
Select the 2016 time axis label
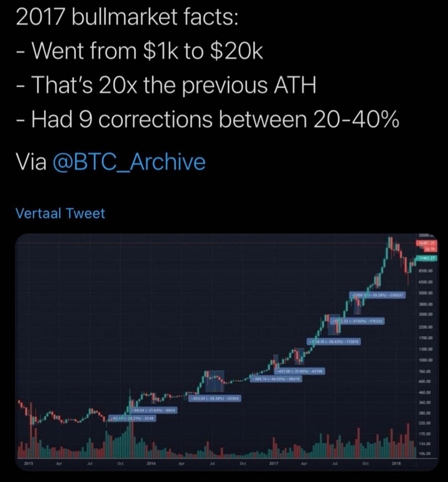[151, 465]
